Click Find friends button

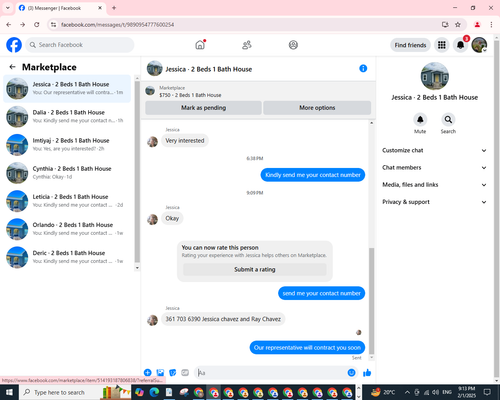[x=410, y=45]
